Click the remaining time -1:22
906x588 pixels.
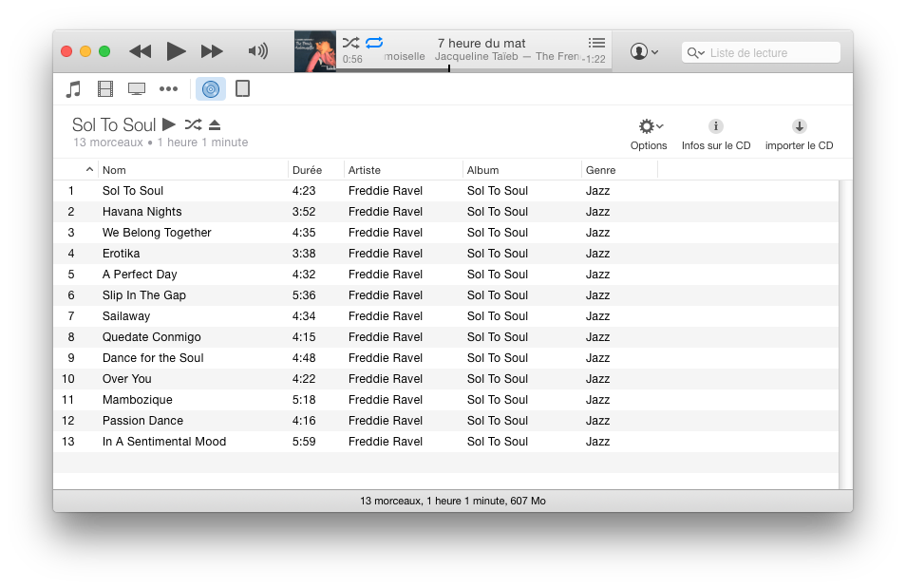pos(594,59)
